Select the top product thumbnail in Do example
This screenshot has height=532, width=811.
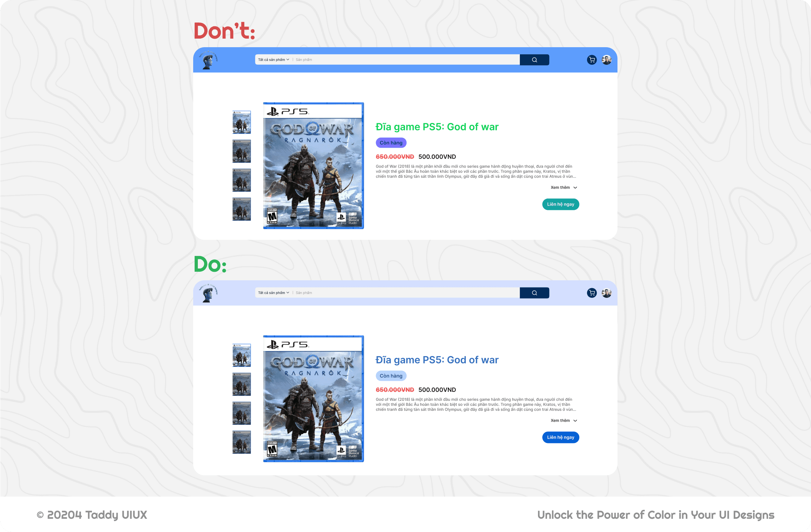(241, 355)
